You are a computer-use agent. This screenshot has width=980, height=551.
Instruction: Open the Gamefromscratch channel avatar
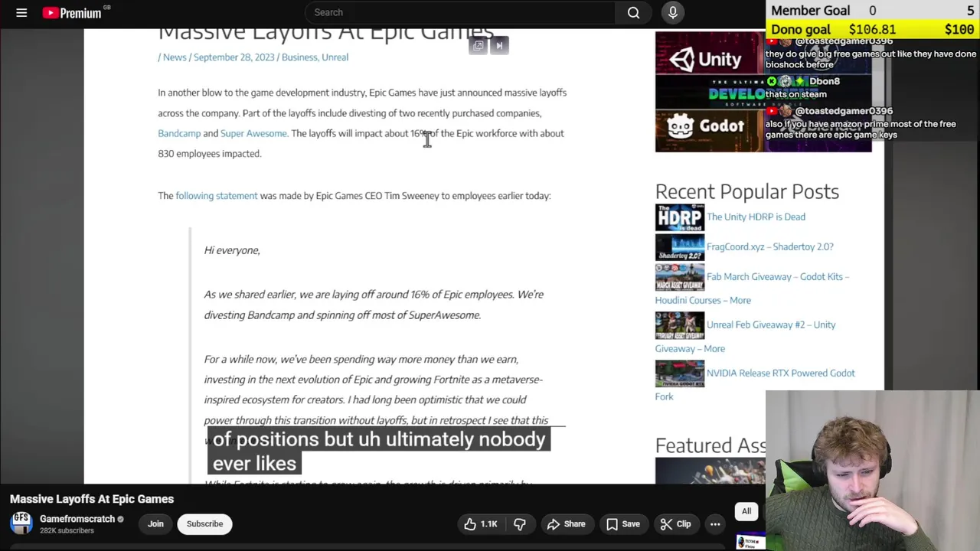tap(21, 523)
